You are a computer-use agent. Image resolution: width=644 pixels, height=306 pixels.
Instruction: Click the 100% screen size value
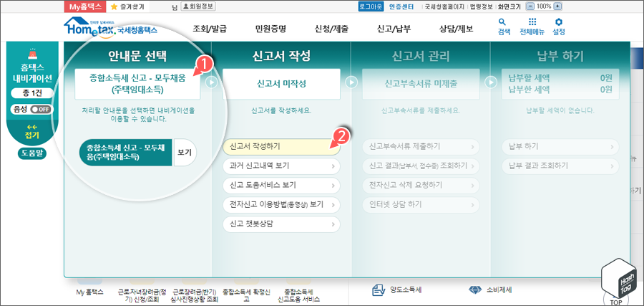click(x=544, y=6)
